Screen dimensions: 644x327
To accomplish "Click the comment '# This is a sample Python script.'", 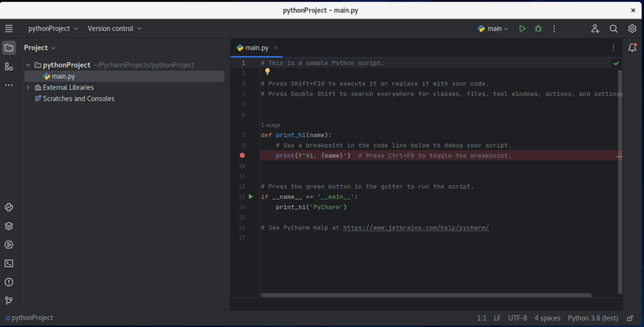I will 323,63.
